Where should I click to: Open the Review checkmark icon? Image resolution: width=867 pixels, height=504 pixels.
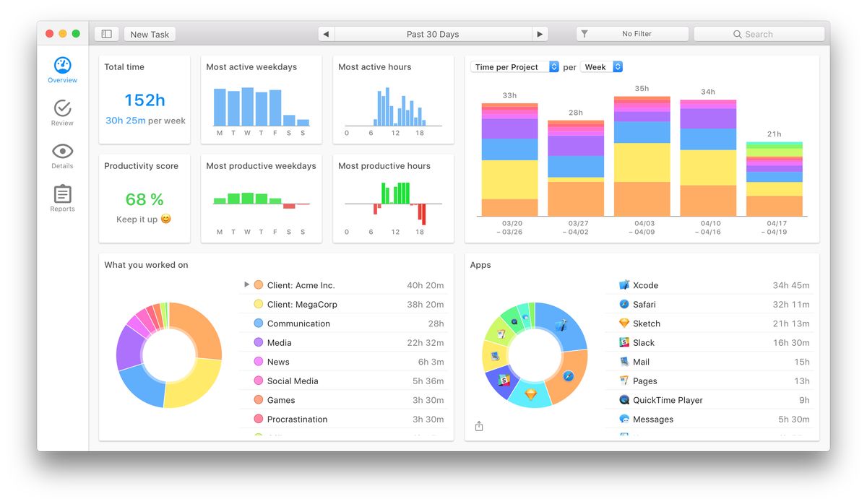(62, 108)
